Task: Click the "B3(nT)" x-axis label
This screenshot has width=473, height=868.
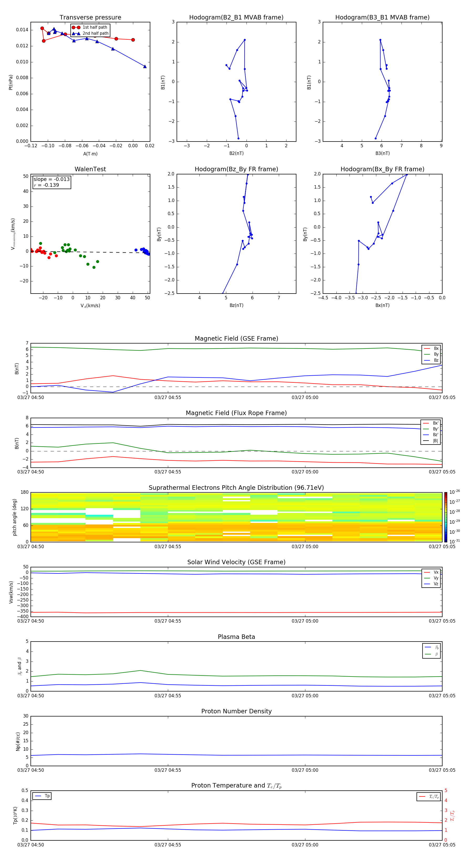Action: click(382, 153)
